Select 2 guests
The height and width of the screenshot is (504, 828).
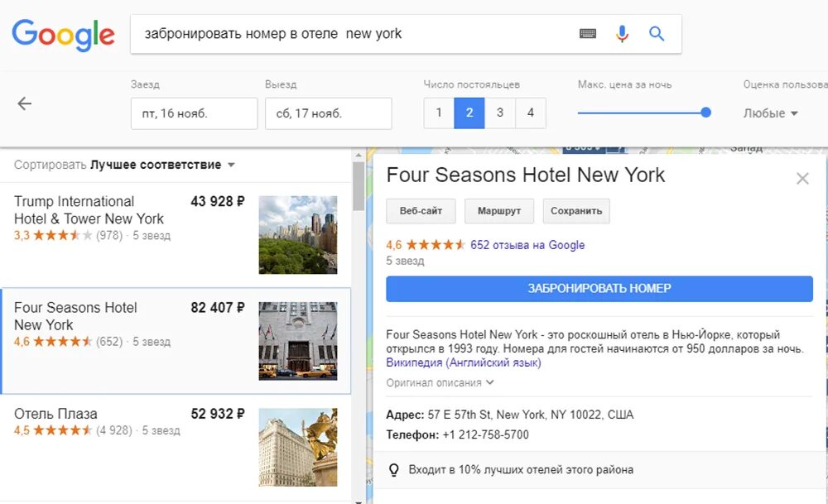pyautogui.click(x=469, y=113)
